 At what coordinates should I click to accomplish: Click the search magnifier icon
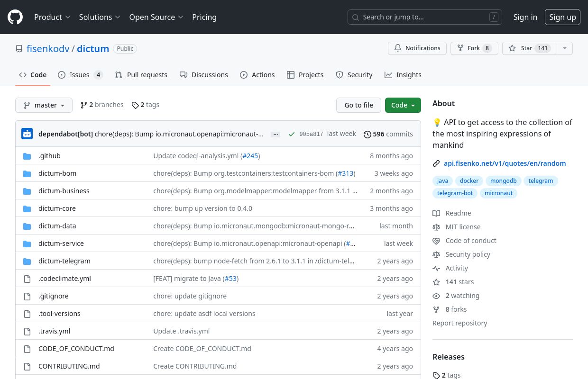(356, 17)
